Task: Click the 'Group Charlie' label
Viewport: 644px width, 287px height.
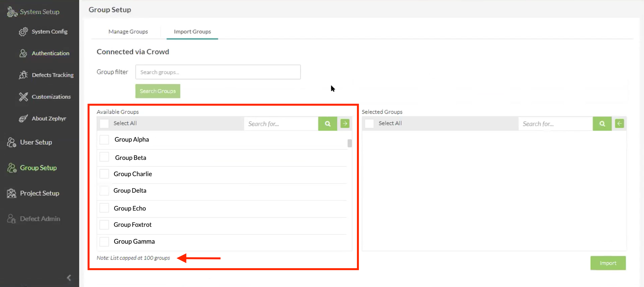Action: point(133,174)
